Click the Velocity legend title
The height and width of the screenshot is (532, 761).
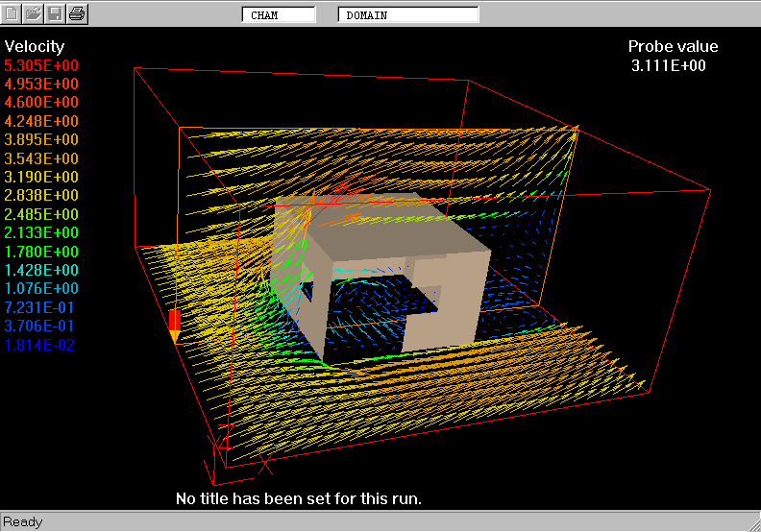pos(35,46)
